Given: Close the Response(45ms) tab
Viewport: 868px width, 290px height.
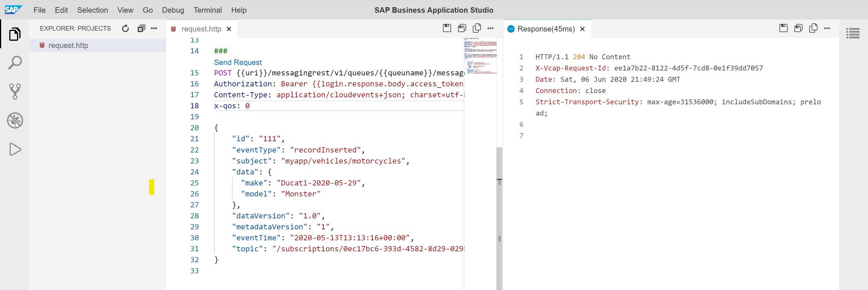Looking at the screenshot, I should [582, 29].
